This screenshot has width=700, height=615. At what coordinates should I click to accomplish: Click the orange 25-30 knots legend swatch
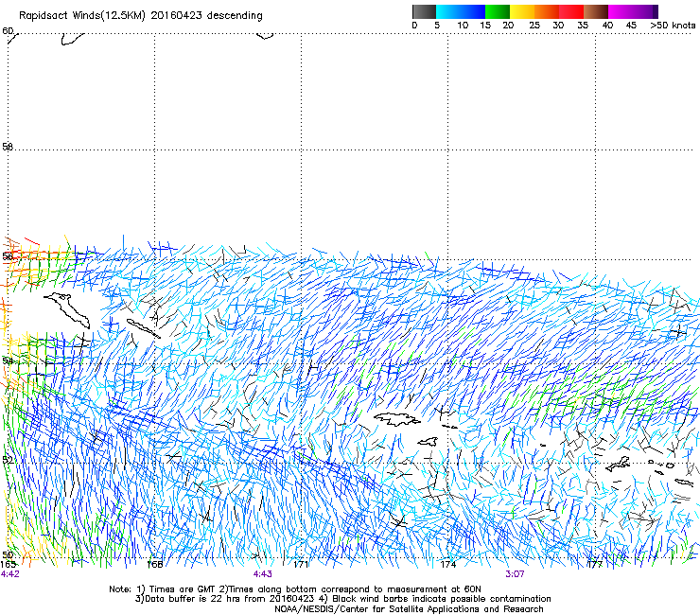click(x=547, y=11)
